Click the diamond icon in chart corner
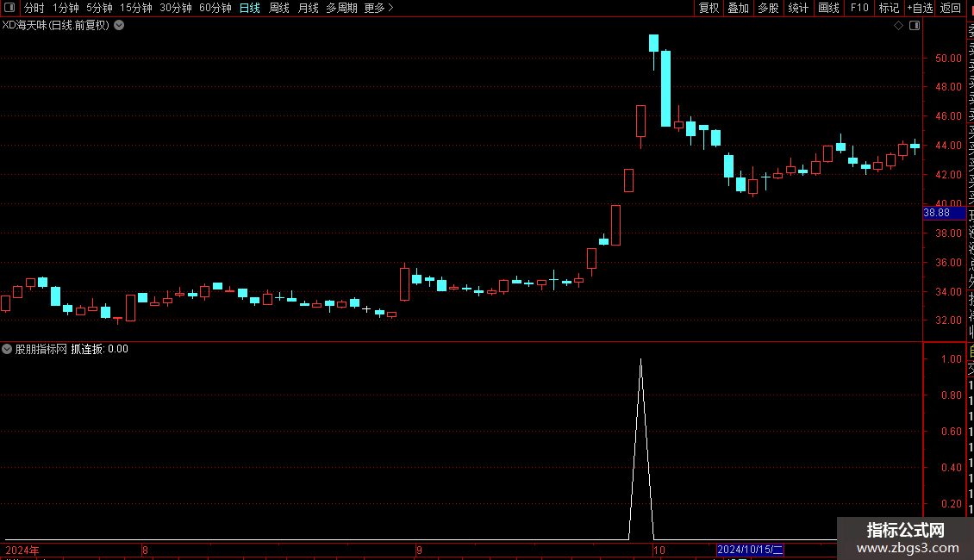Screen dimensions: 974x560 tap(898, 26)
